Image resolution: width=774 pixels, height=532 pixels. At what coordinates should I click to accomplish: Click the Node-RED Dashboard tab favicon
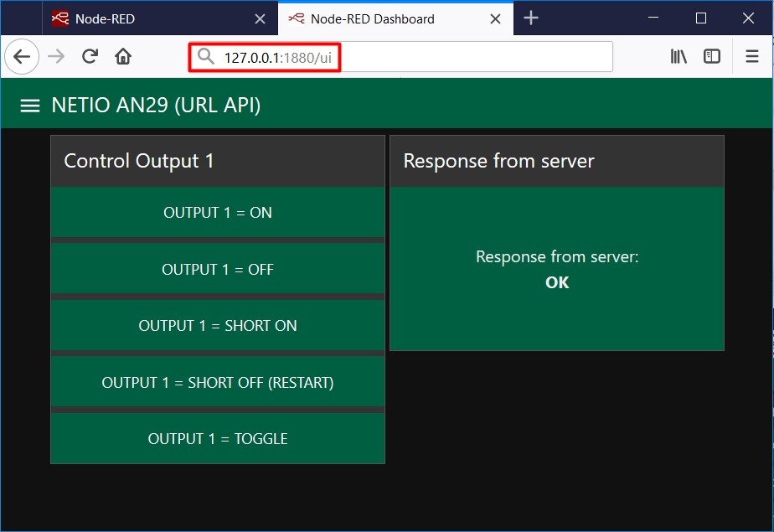click(297, 18)
